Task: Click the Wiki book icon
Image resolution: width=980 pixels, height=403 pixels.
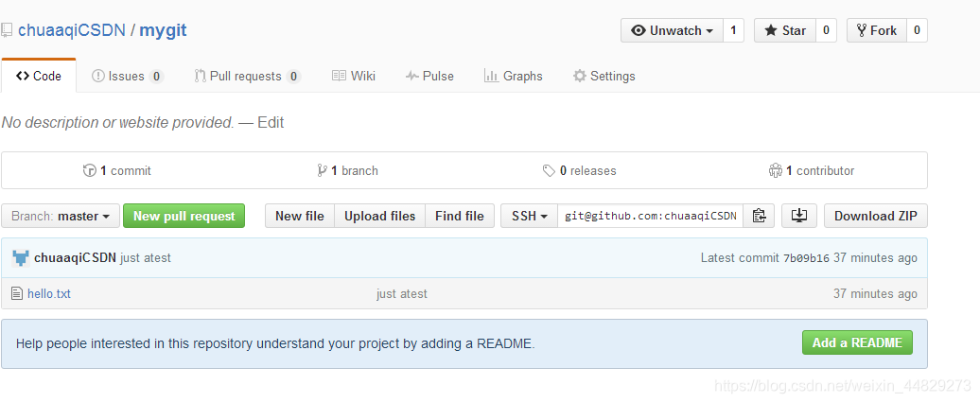Action: point(339,77)
